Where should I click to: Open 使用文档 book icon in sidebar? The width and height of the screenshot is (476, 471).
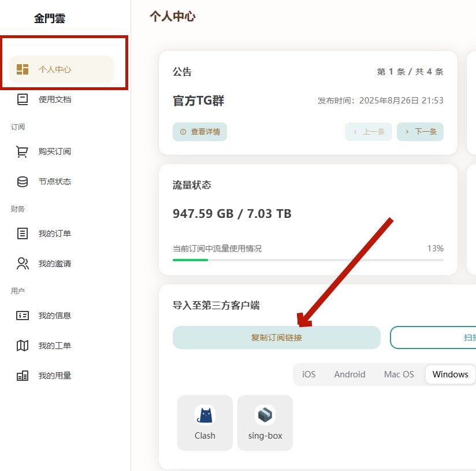(x=23, y=99)
